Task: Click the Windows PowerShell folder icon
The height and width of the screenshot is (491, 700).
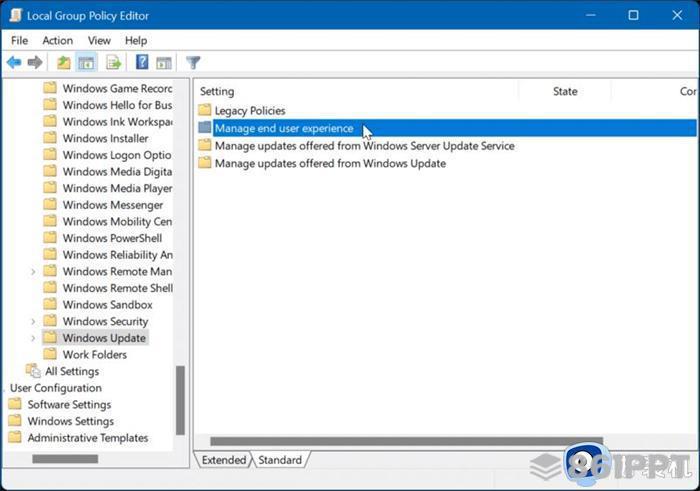Action: pyautogui.click(x=50, y=237)
